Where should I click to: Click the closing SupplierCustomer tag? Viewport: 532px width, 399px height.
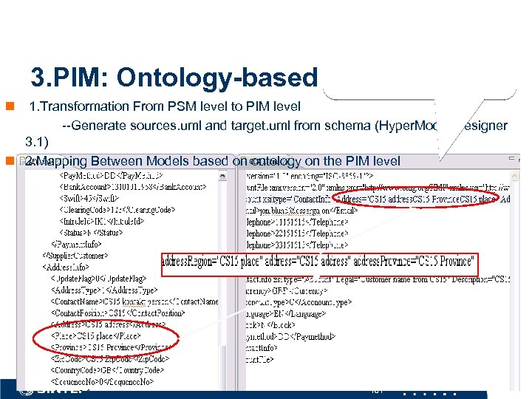pos(75,256)
